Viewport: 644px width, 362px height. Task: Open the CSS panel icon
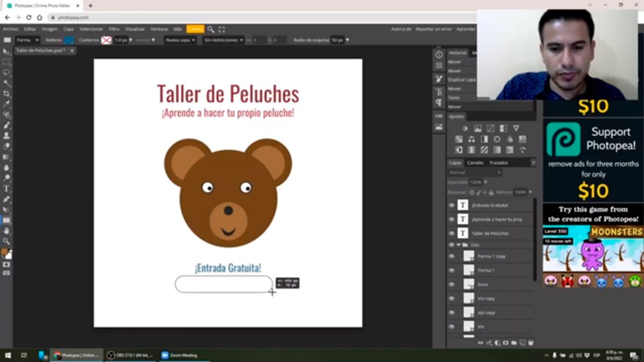click(439, 116)
